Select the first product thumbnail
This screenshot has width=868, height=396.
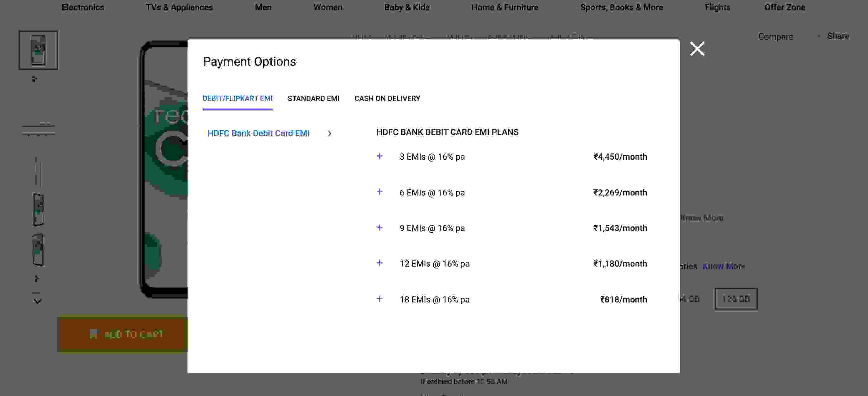coord(38,50)
